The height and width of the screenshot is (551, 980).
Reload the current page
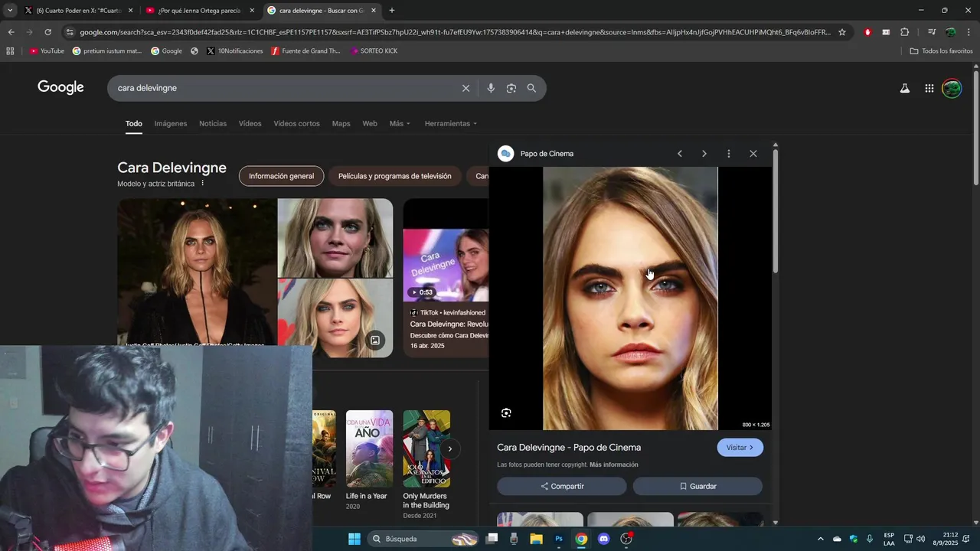(47, 32)
